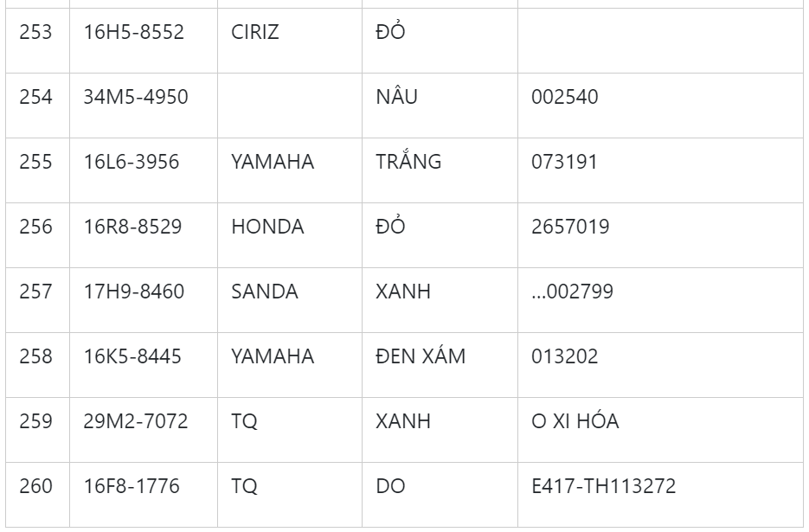The height and width of the screenshot is (532, 809).
Task: Click plate 16L6-3956 cell
Action: coord(132,162)
